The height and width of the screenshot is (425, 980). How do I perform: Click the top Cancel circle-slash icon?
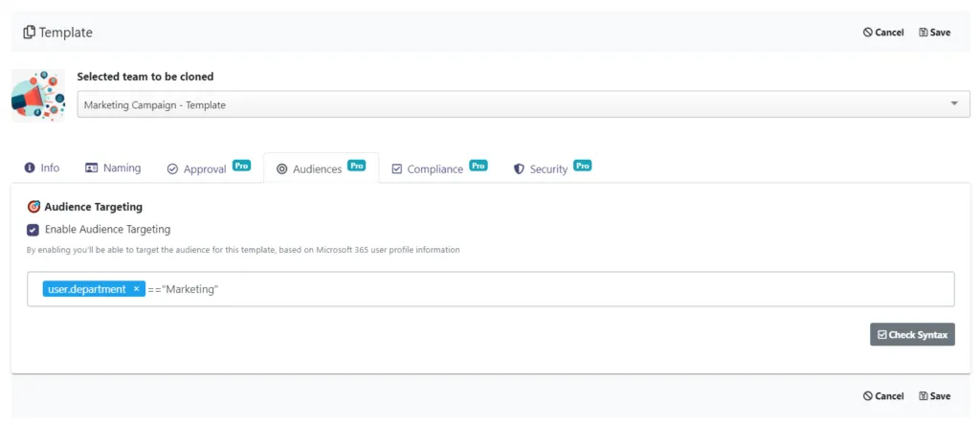[x=867, y=33]
